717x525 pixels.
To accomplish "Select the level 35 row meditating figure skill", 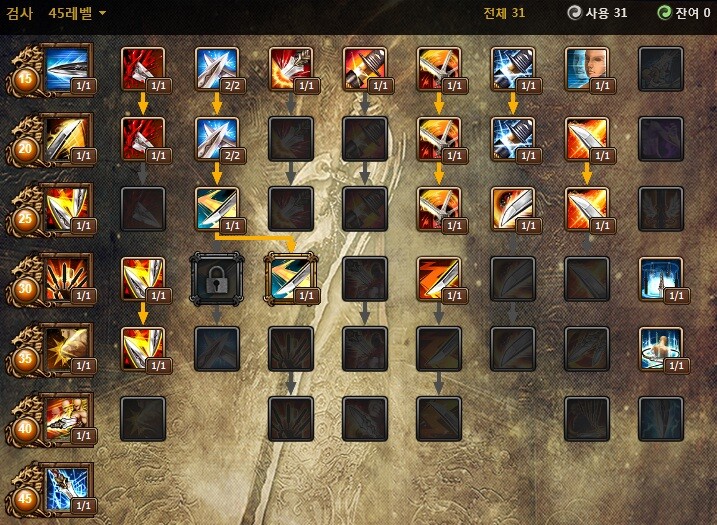I will click(661, 348).
